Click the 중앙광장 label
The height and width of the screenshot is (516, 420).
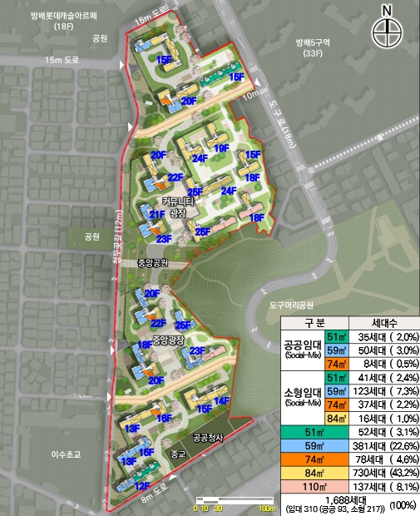[168, 340]
